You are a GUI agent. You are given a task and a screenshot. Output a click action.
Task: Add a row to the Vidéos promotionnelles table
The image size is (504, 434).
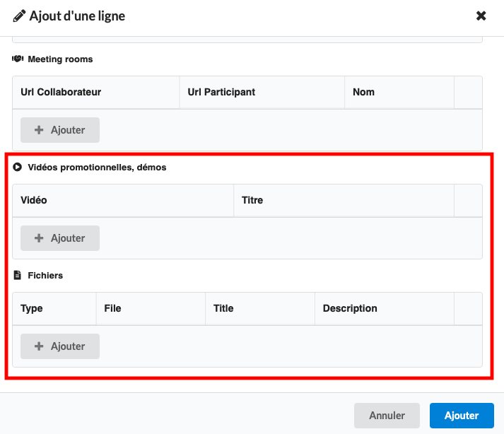click(60, 238)
